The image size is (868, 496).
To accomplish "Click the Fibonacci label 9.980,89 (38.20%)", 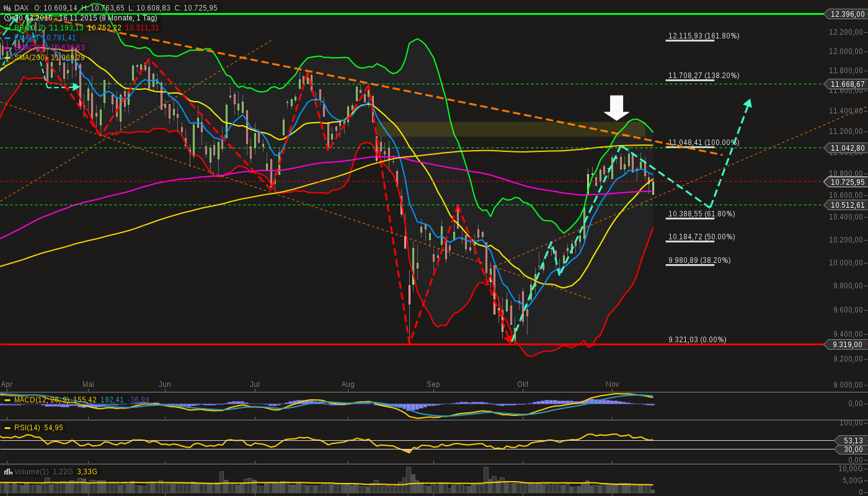I will tap(699, 260).
